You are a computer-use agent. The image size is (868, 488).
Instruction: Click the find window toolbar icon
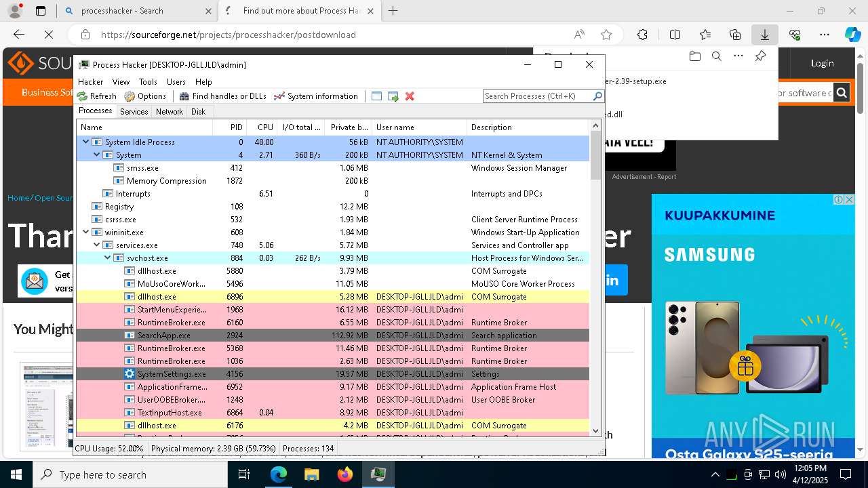[377, 96]
